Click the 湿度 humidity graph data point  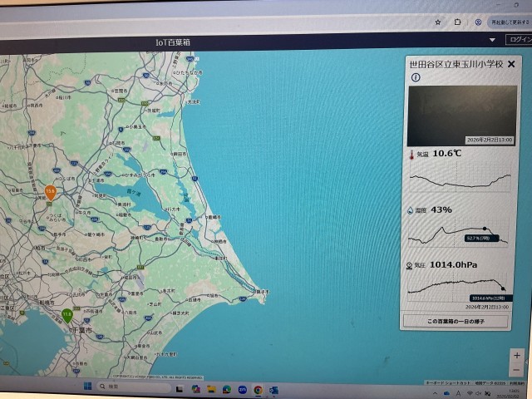485,229
